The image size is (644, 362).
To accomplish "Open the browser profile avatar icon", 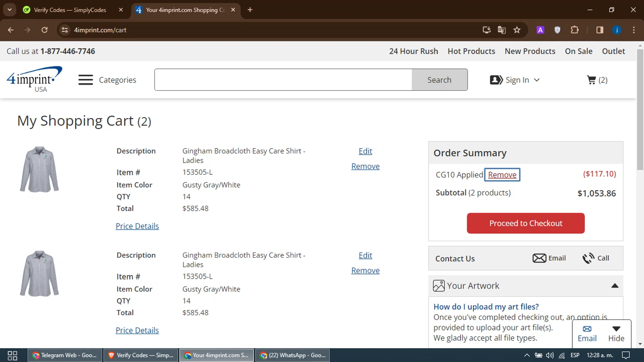I will coord(617,30).
